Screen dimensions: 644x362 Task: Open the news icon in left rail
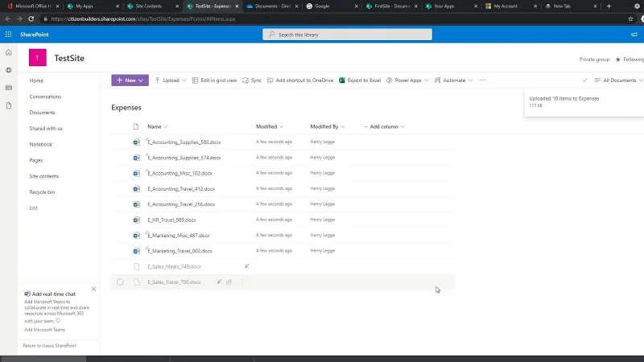pos(9,88)
